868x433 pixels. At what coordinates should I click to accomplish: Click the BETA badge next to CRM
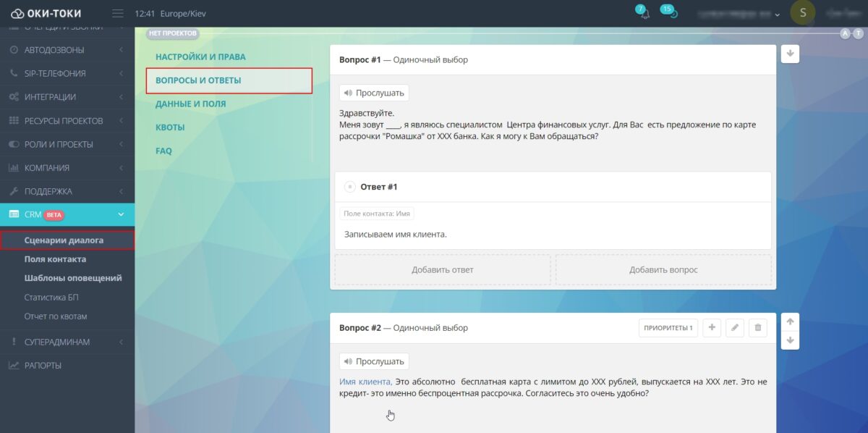[55, 214]
